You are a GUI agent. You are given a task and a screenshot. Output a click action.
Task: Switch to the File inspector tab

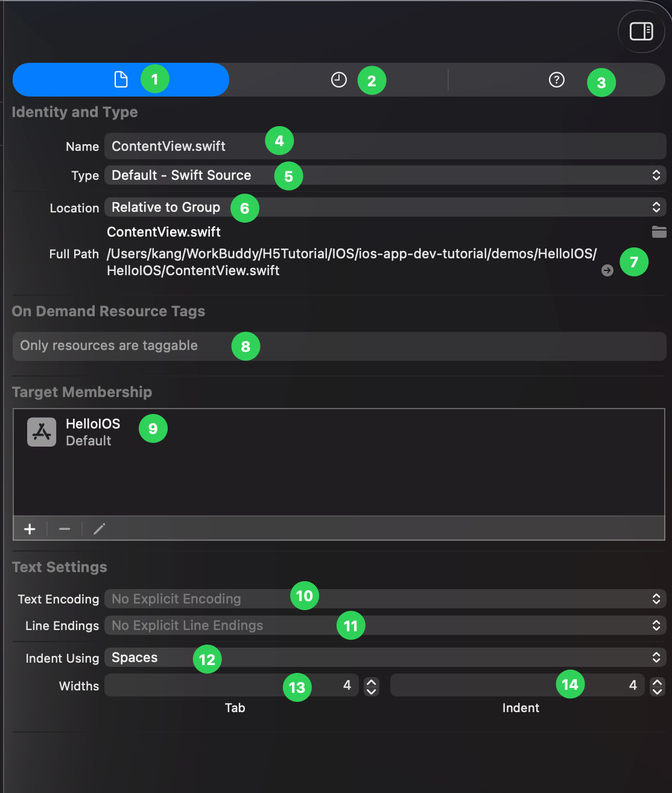[x=121, y=80]
